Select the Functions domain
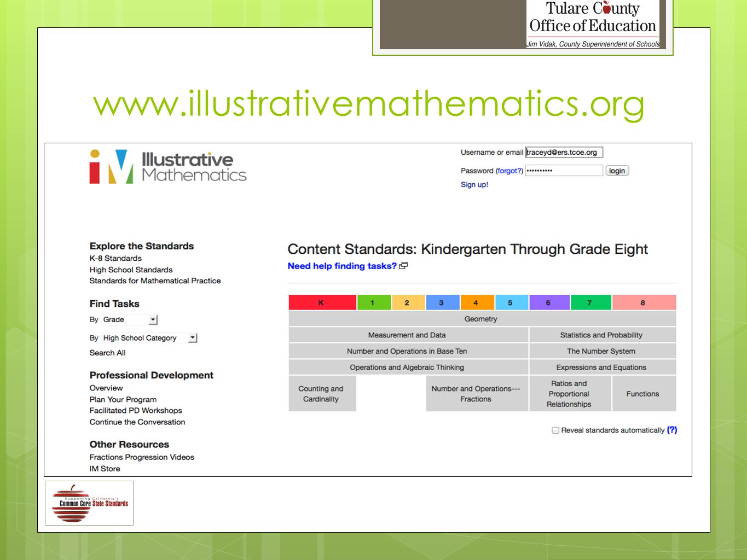Viewport: 747px width, 560px height. pos(644,394)
